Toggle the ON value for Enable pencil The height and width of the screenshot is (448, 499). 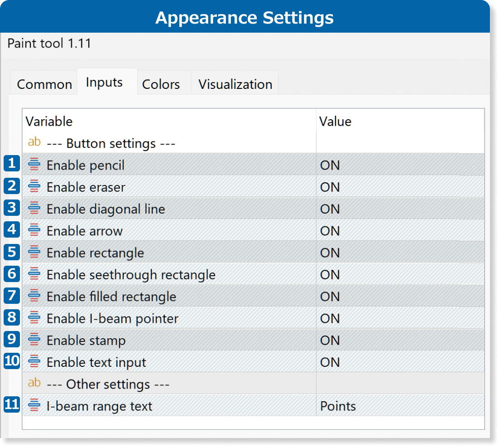tap(330, 165)
